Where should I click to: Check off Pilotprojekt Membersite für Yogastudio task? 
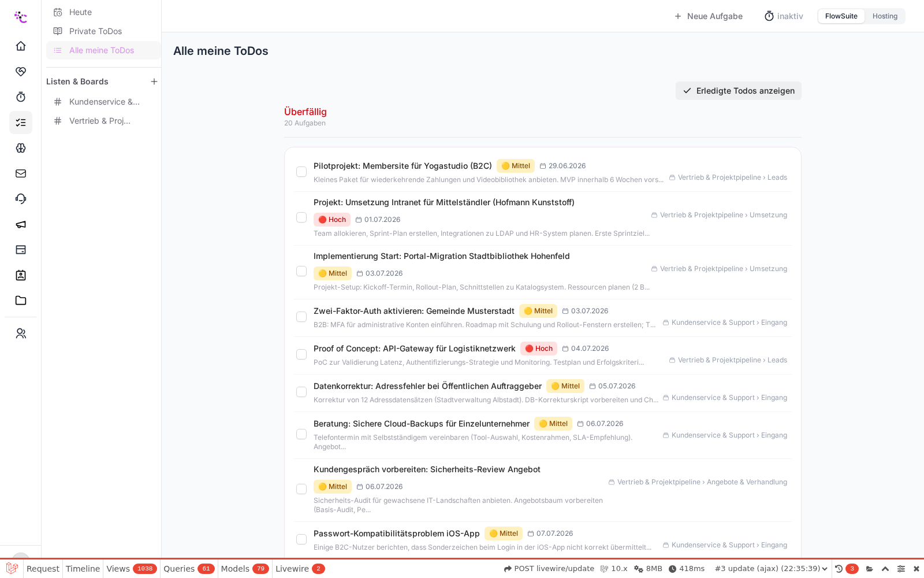[x=301, y=172]
